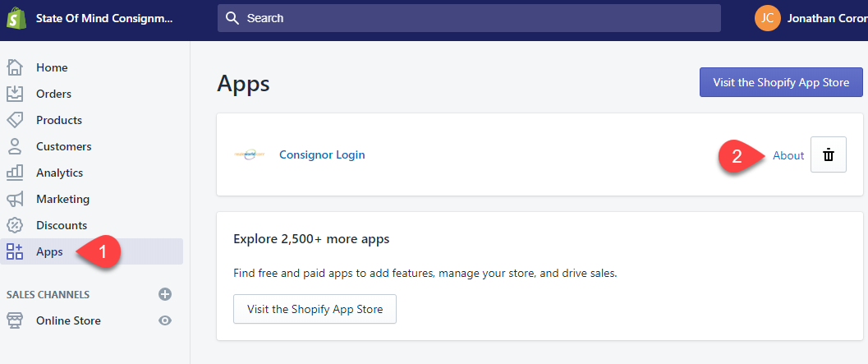The height and width of the screenshot is (364, 868).
Task: Go to Home in sidebar
Action: pyautogui.click(x=52, y=67)
